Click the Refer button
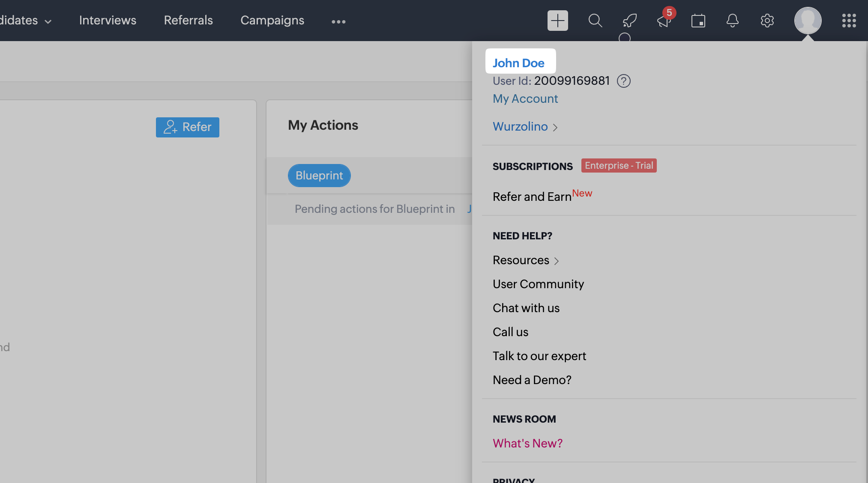868x483 pixels. 187,127
